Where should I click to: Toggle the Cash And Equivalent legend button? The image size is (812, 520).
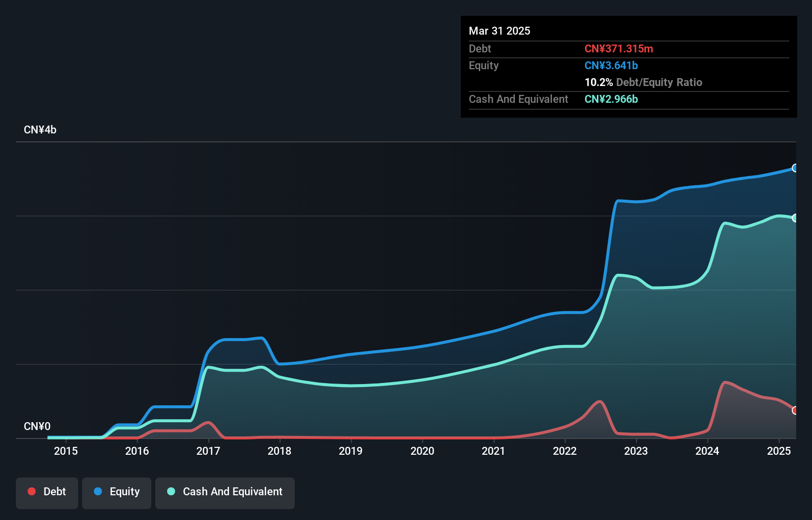(x=225, y=493)
